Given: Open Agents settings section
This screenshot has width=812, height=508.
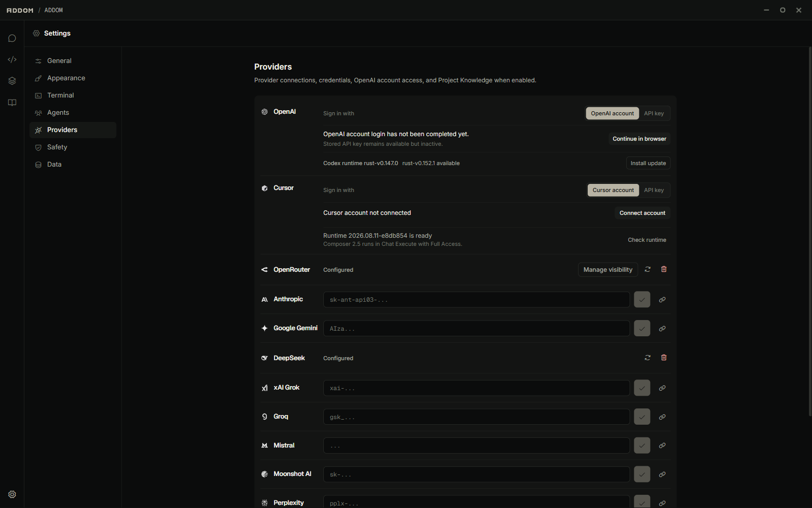Looking at the screenshot, I should click(x=73, y=113).
